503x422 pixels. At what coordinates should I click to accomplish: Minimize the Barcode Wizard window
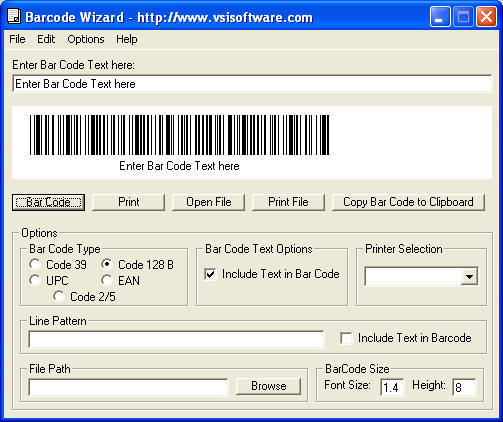click(440, 17)
